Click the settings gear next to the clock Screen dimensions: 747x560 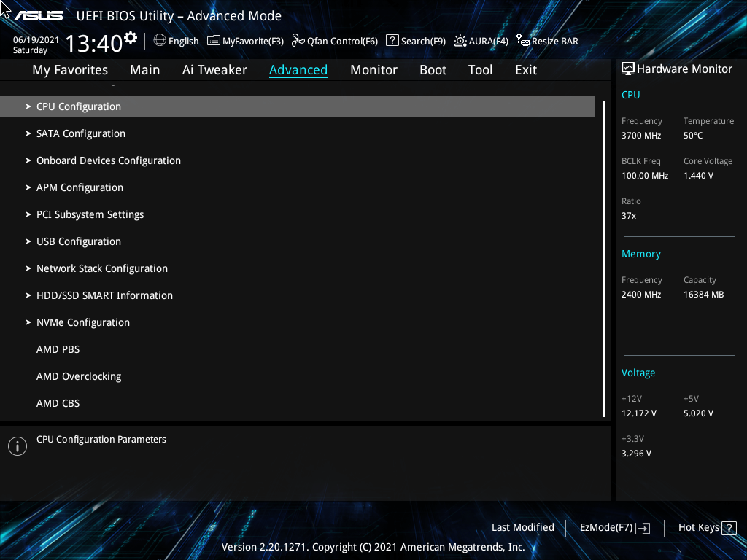coord(131,38)
